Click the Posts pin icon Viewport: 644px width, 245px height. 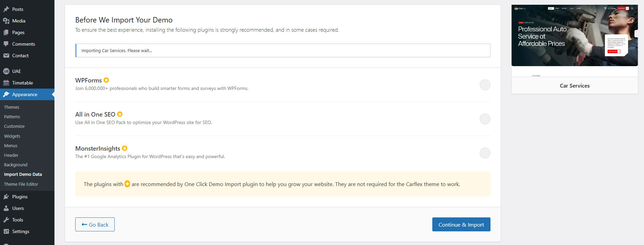[6, 9]
